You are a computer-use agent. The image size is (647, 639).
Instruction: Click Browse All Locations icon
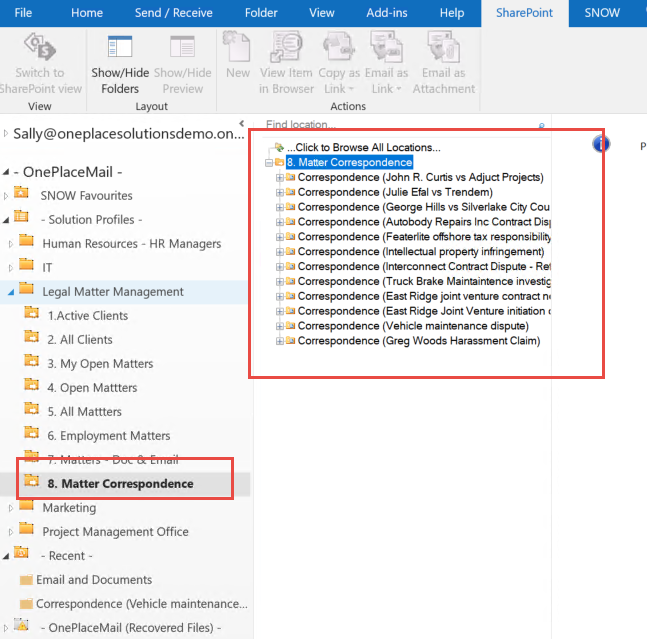279,147
